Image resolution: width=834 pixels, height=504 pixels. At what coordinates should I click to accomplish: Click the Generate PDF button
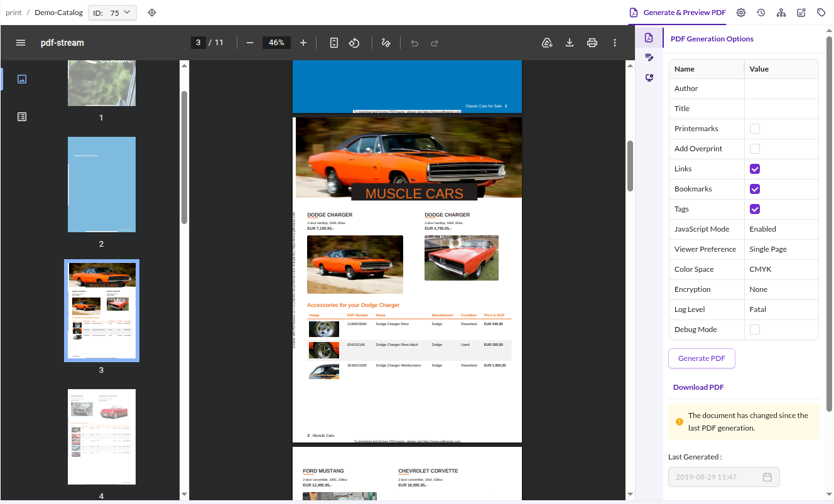point(701,358)
